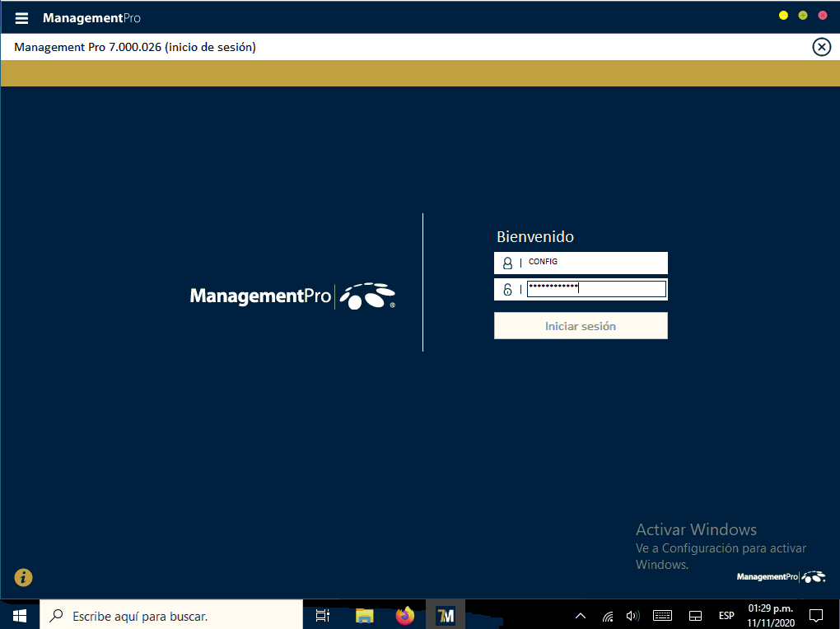Click the ManagementPro logo in the center
840x629 pixels.
[x=292, y=296]
